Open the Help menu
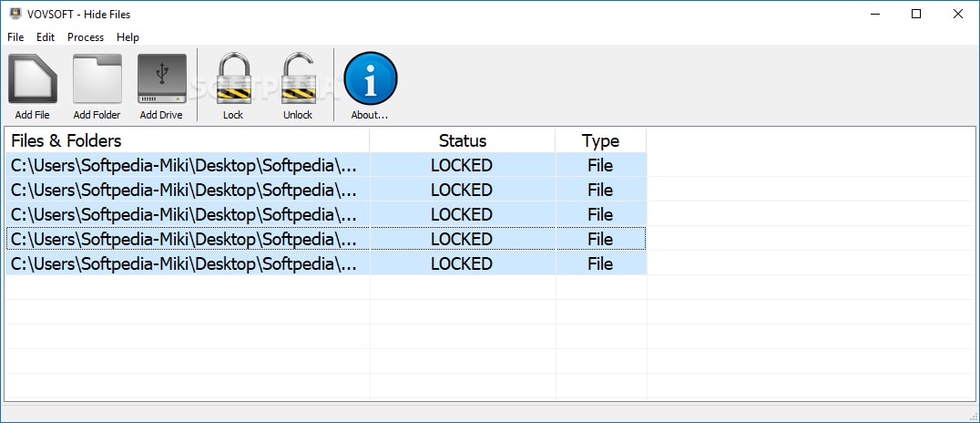Viewport: 980px width, 423px height. coord(128,37)
